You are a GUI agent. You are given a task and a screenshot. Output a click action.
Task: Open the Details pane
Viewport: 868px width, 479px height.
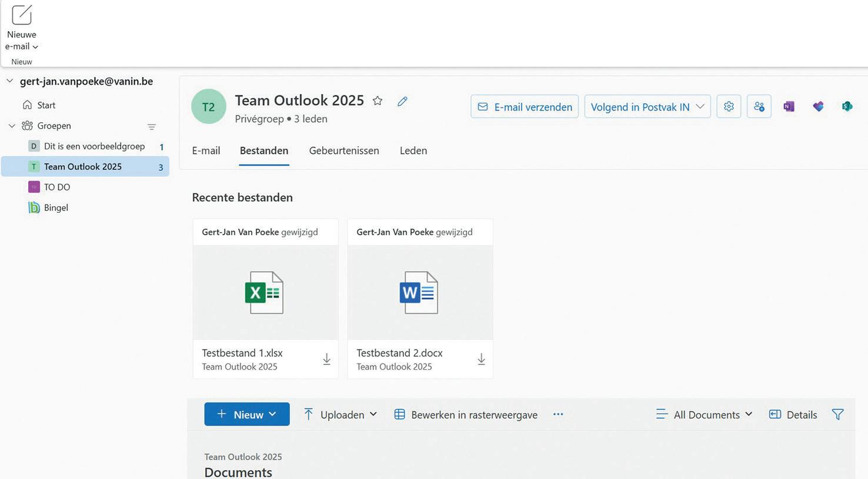point(793,414)
